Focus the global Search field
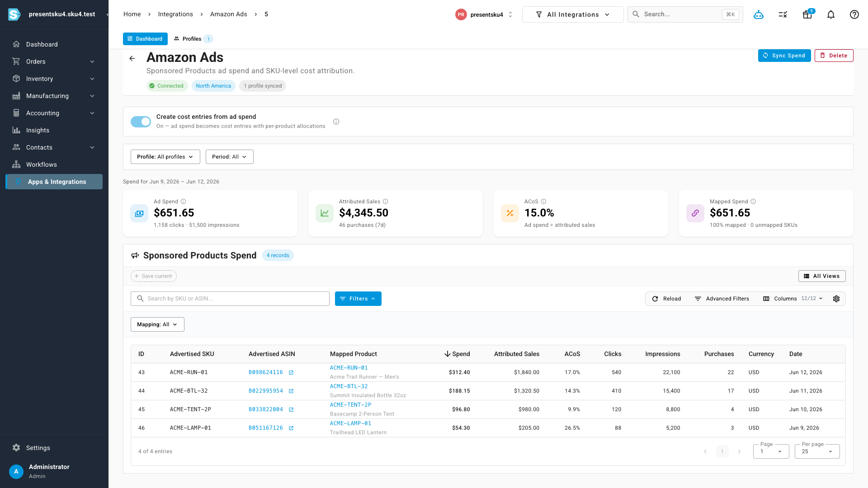The height and width of the screenshot is (488, 868). click(685, 14)
